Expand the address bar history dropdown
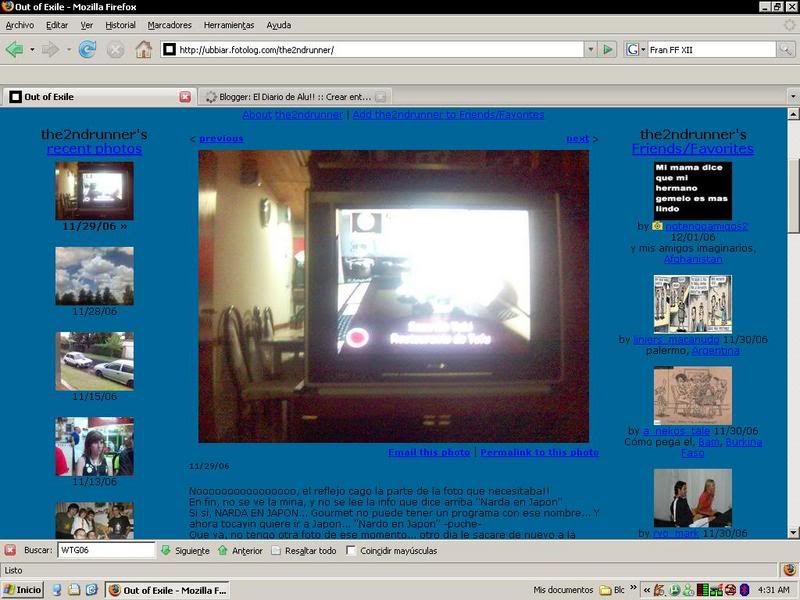Image resolution: width=800 pixels, height=600 pixels. coord(590,49)
